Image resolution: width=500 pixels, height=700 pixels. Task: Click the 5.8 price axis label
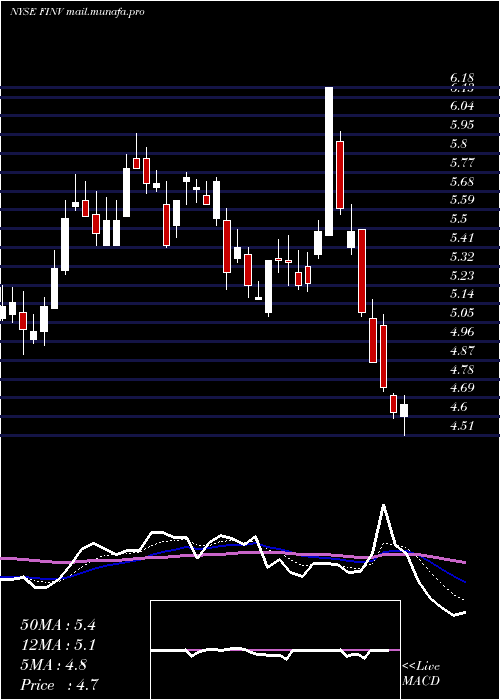458,144
